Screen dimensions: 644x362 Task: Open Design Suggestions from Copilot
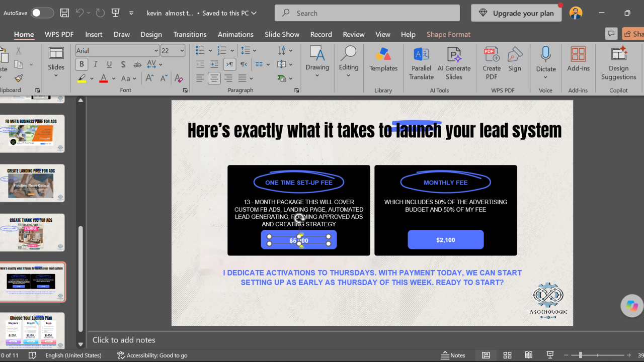[x=618, y=64]
